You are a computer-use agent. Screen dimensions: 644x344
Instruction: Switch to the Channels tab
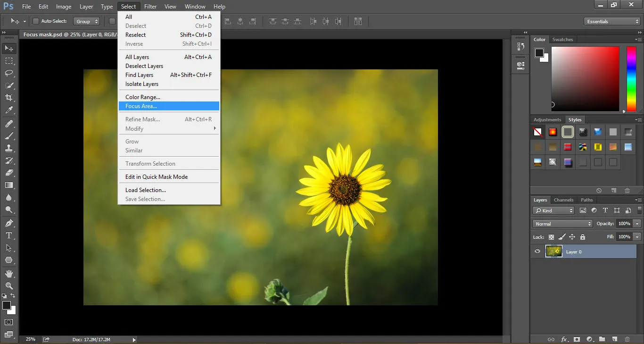(563, 200)
